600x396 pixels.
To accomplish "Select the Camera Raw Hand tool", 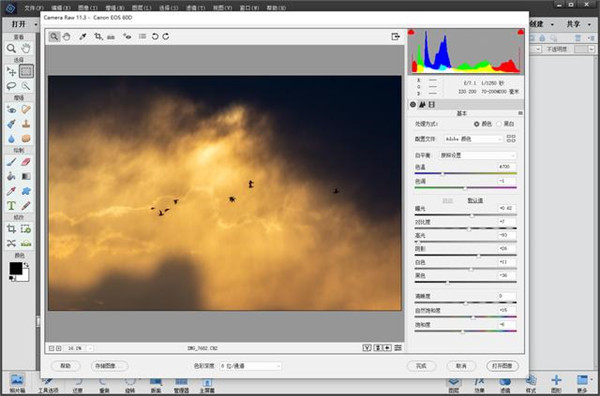I will point(67,36).
